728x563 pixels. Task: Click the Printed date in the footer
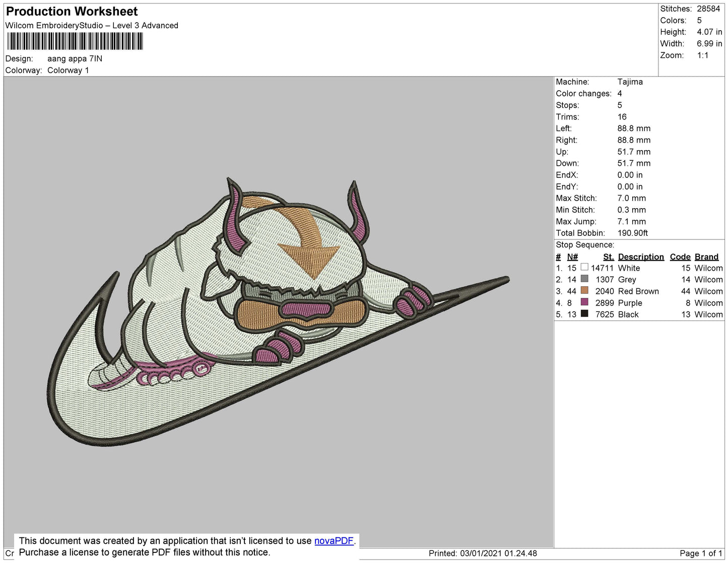[x=483, y=553]
